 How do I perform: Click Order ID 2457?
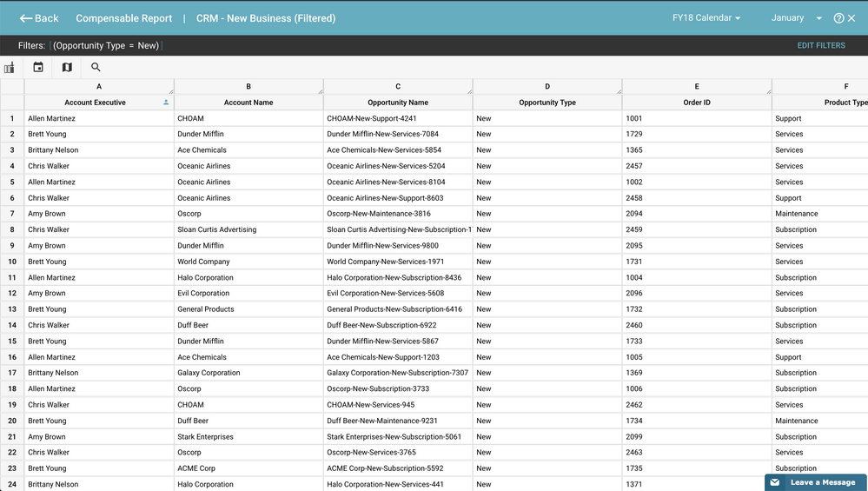[697, 166]
